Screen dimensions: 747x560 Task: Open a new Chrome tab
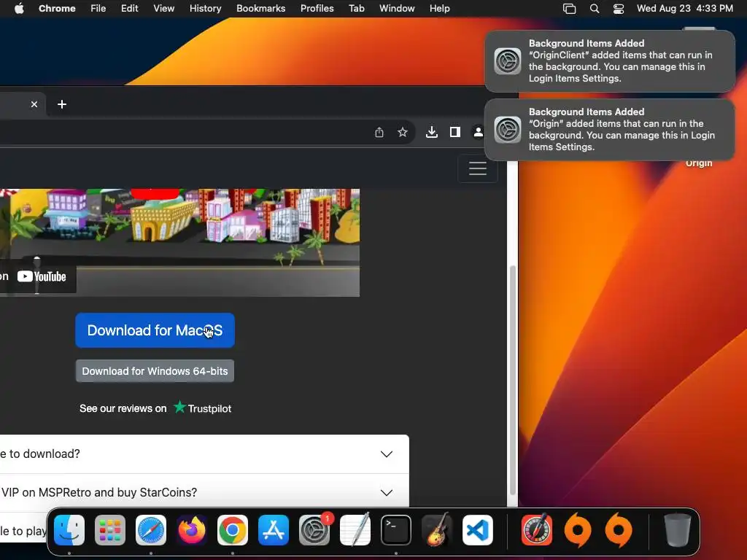pyautogui.click(x=62, y=104)
